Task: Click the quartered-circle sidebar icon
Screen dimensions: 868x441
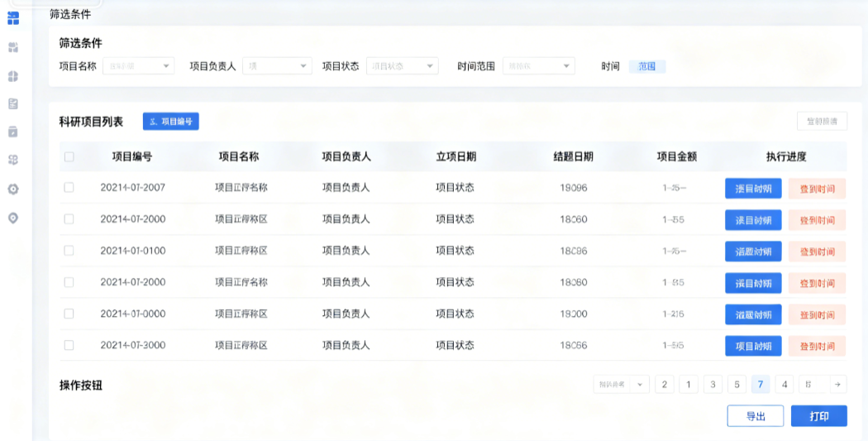Action: [x=13, y=76]
